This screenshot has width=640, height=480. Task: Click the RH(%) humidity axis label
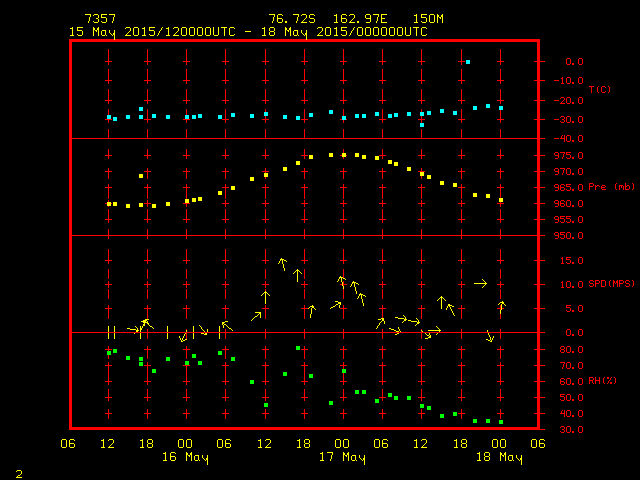pyautogui.click(x=603, y=381)
